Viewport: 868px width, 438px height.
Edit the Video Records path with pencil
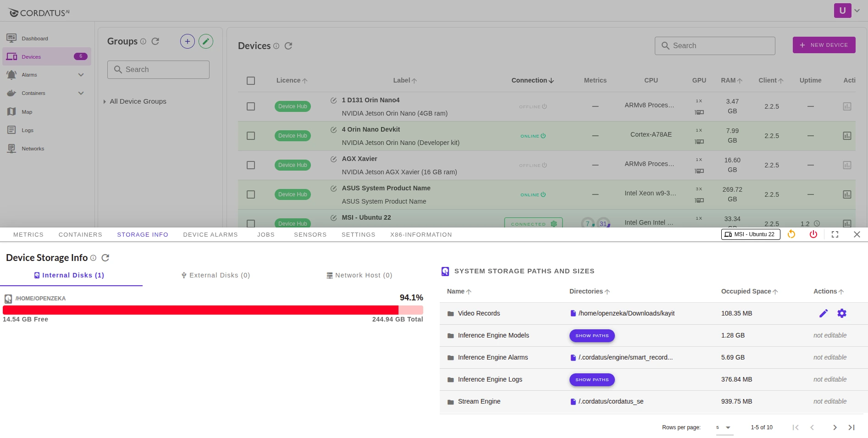click(x=824, y=313)
